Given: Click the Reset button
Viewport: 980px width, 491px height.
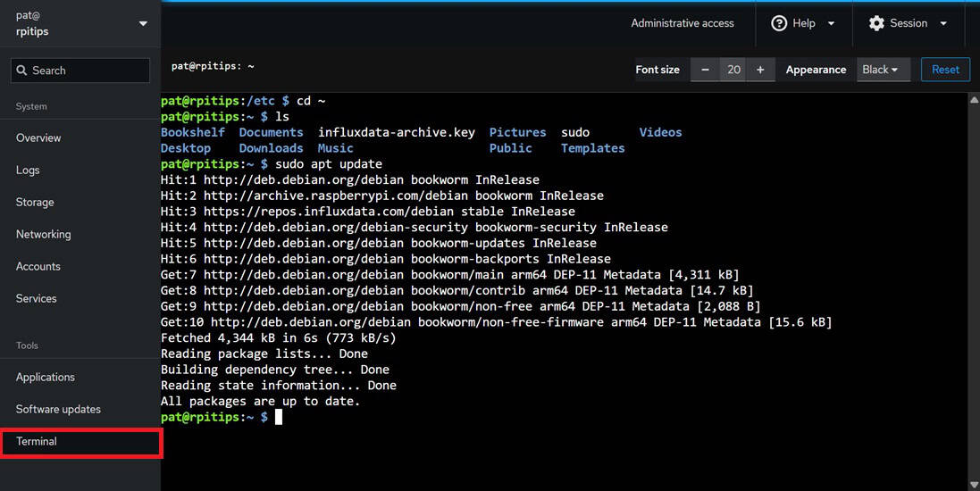Looking at the screenshot, I should point(945,70).
